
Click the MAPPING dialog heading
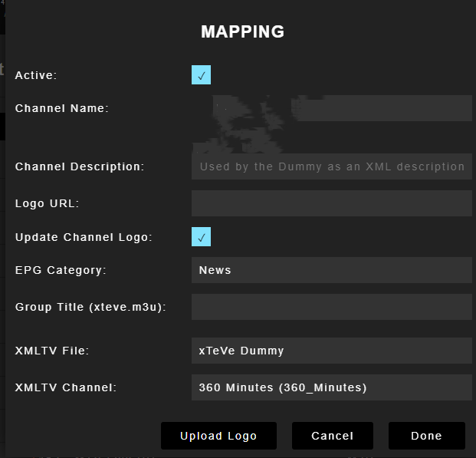242,32
